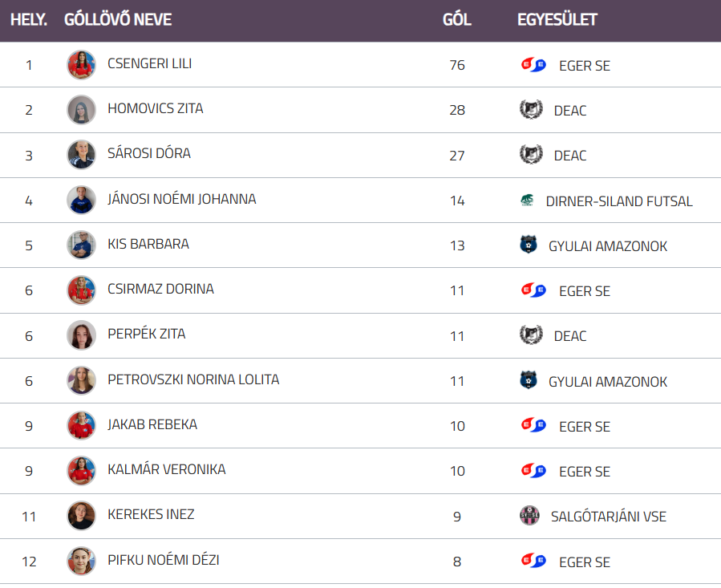The height and width of the screenshot is (588, 721).
Task: Open the Homovics Zita player link
Action: pos(155,108)
